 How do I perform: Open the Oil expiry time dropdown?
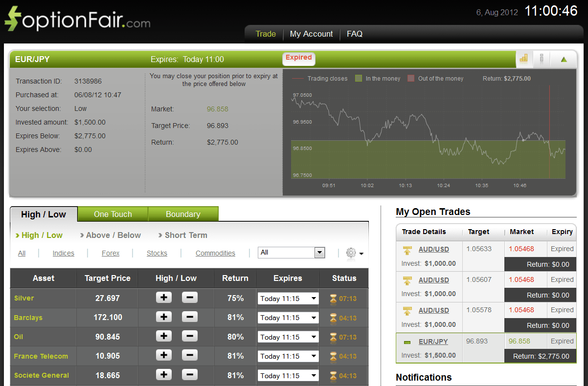tap(288, 337)
